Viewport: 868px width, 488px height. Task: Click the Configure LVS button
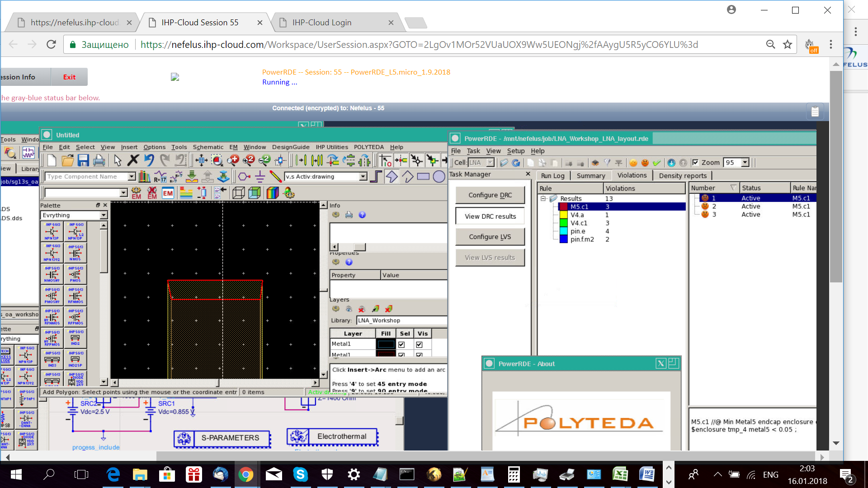tap(490, 237)
